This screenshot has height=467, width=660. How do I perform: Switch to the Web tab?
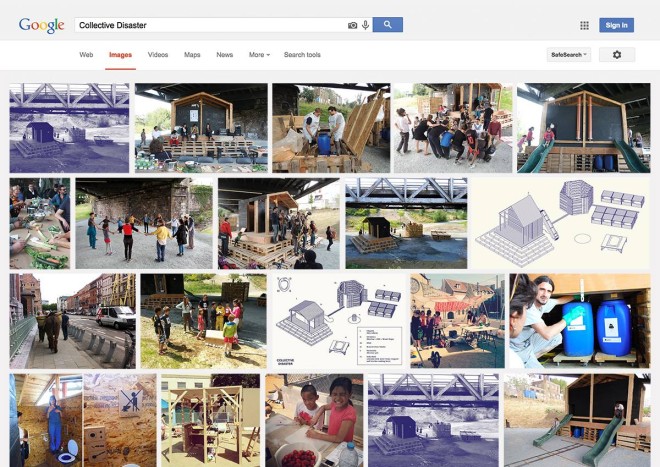click(x=86, y=55)
